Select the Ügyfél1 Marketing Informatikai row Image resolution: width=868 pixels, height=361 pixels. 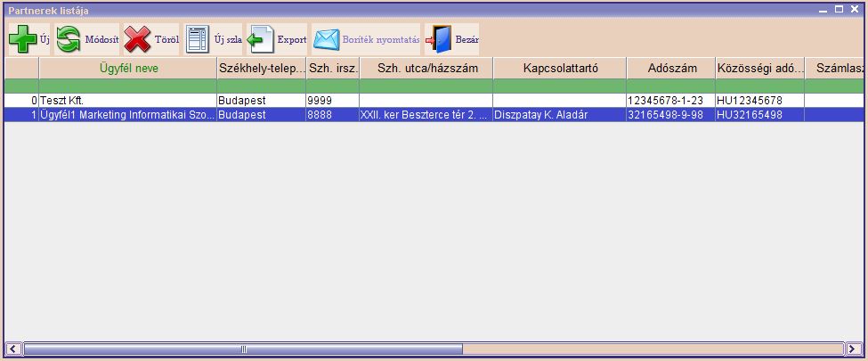(x=128, y=115)
